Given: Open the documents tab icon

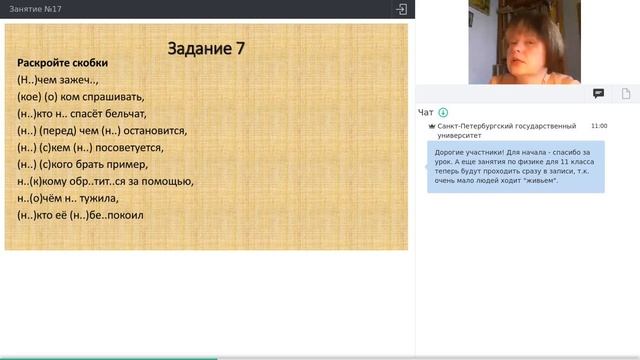Looking at the screenshot, I should pyautogui.click(x=626, y=93).
